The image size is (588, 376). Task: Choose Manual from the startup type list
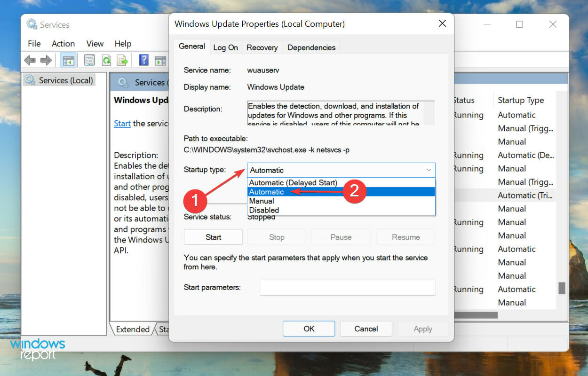pyautogui.click(x=342, y=201)
